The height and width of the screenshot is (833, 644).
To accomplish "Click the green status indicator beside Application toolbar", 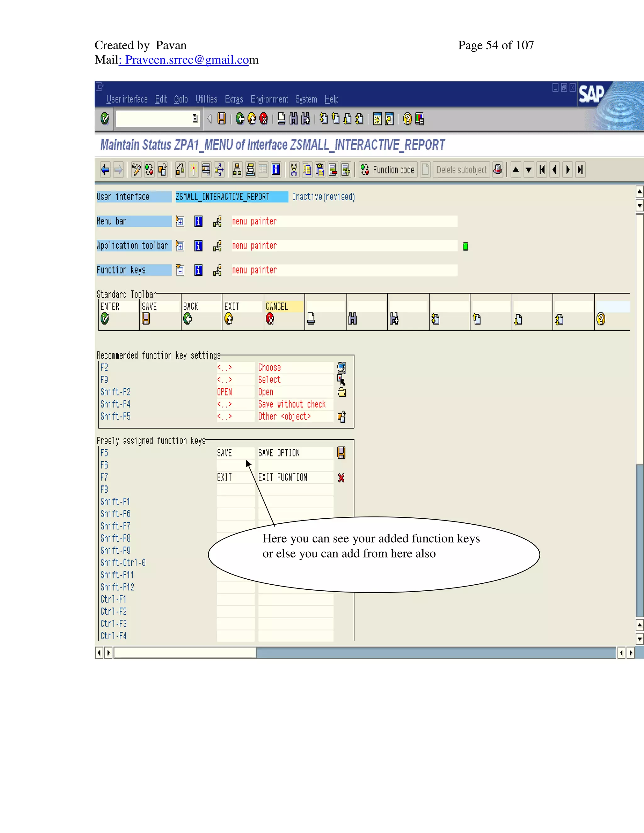I will click(x=465, y=246).
